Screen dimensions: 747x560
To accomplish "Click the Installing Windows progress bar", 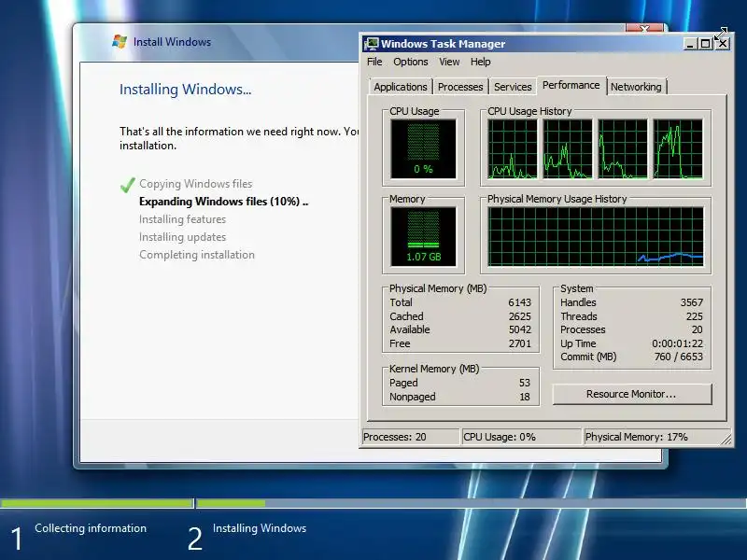I will pyautogui.click(x=472, y=503).
